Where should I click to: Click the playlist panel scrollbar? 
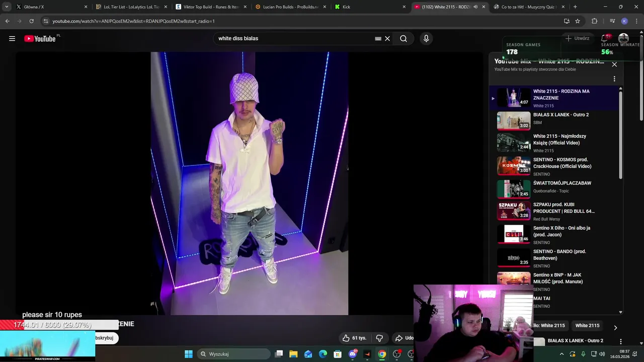click(620, 136)
